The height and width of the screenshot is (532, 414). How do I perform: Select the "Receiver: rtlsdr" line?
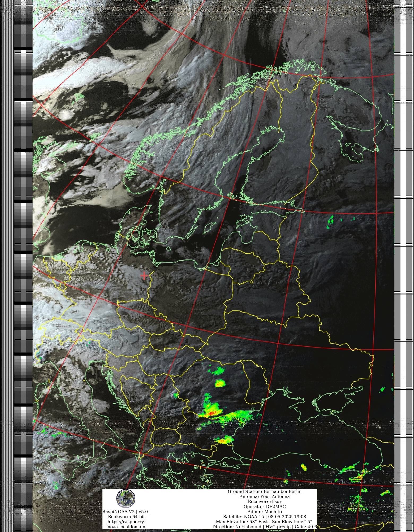tap(265, 501)
